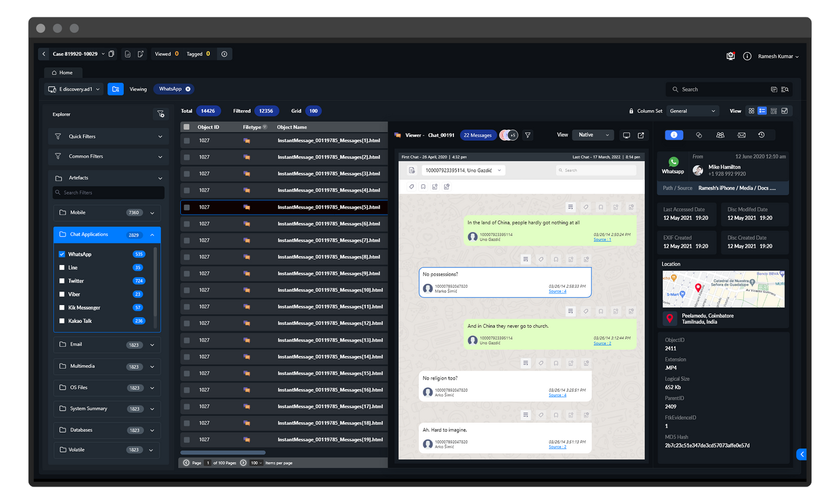Uncheck the WhatsApp filter checkbox
The height and width of the screenshot is (504, 840).
click(x=62, y=255)
